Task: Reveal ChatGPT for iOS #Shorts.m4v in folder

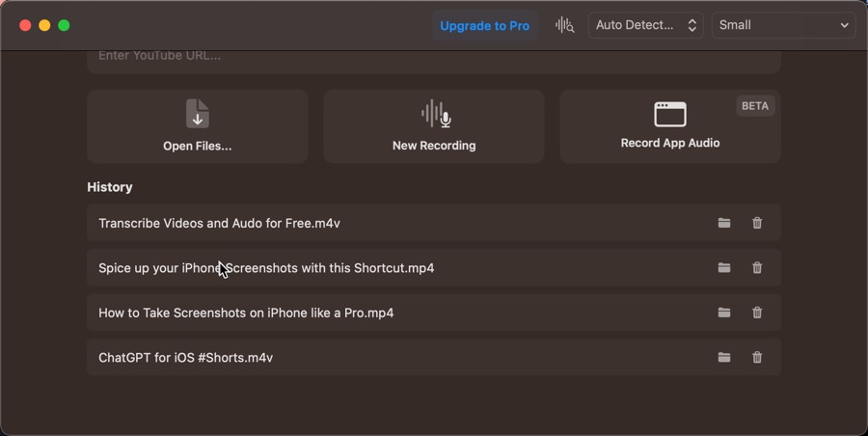Action: coord(724,357)
